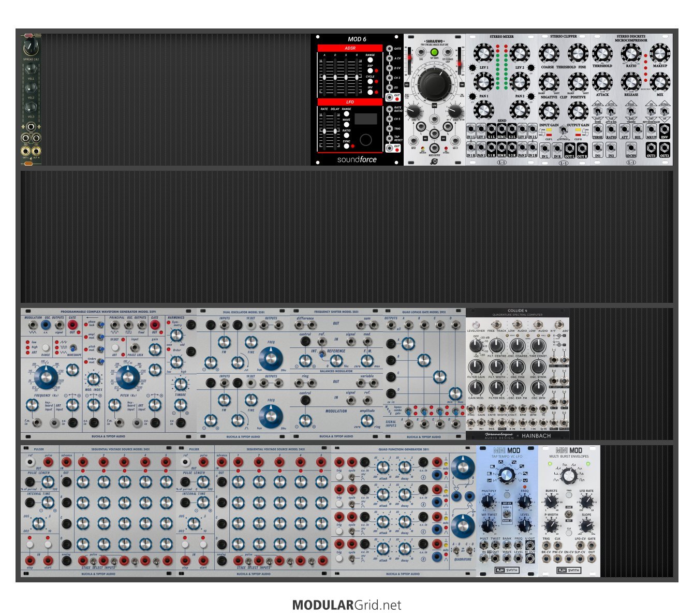Toggle the CYCLE button on MOD 6
Viewport: 694px width, 616px height.
click(370, 81)
